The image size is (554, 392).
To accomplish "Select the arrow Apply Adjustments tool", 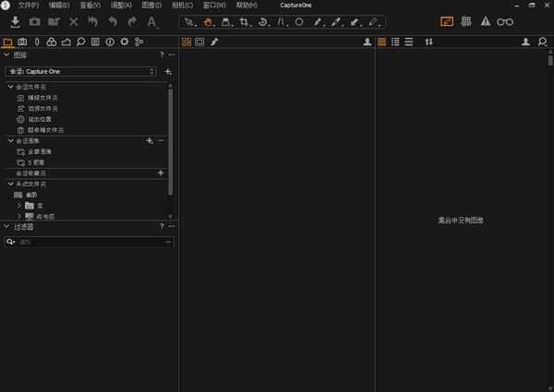I will click(355, 22).
